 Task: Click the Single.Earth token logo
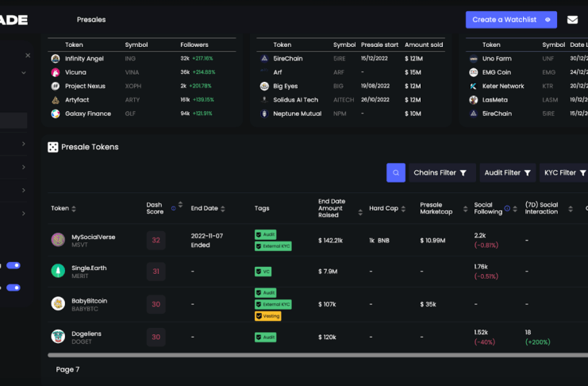(58, 271)
